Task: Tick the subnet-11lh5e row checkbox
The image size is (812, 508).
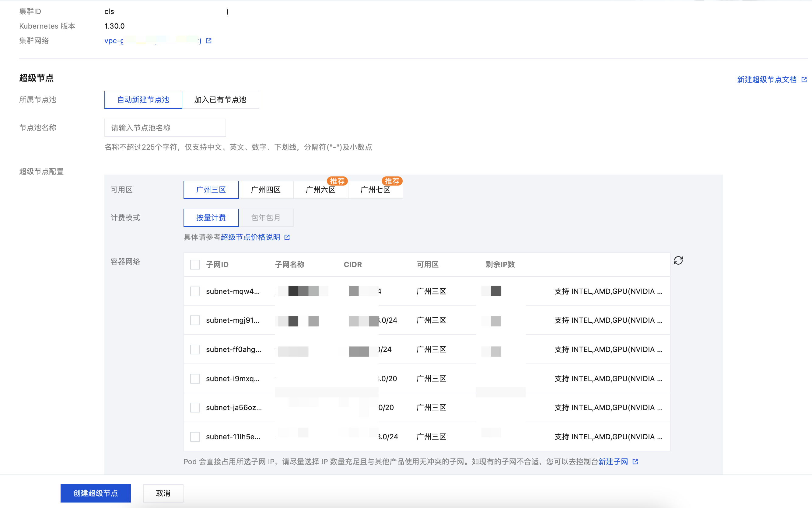Action: [x=195, y=437]
